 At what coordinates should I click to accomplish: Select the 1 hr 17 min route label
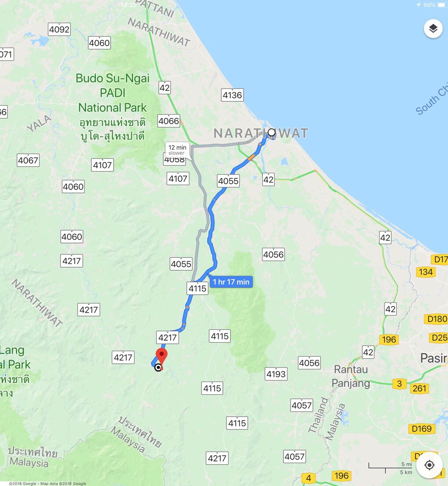click(231, 282)
